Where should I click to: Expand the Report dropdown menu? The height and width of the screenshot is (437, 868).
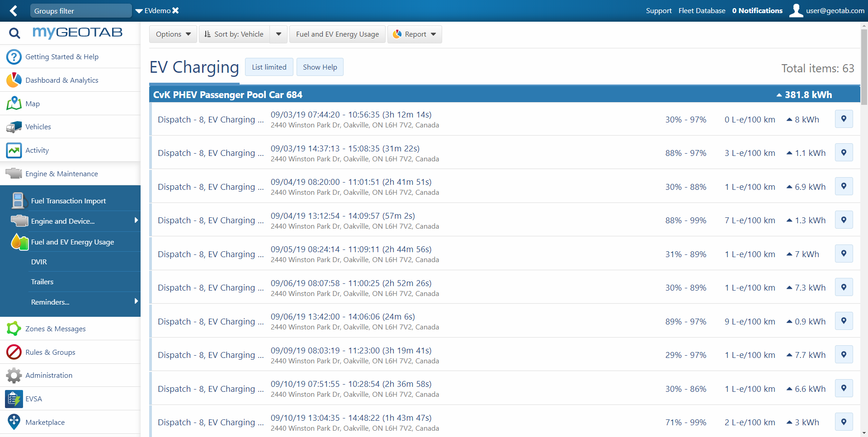coord(415,34)
